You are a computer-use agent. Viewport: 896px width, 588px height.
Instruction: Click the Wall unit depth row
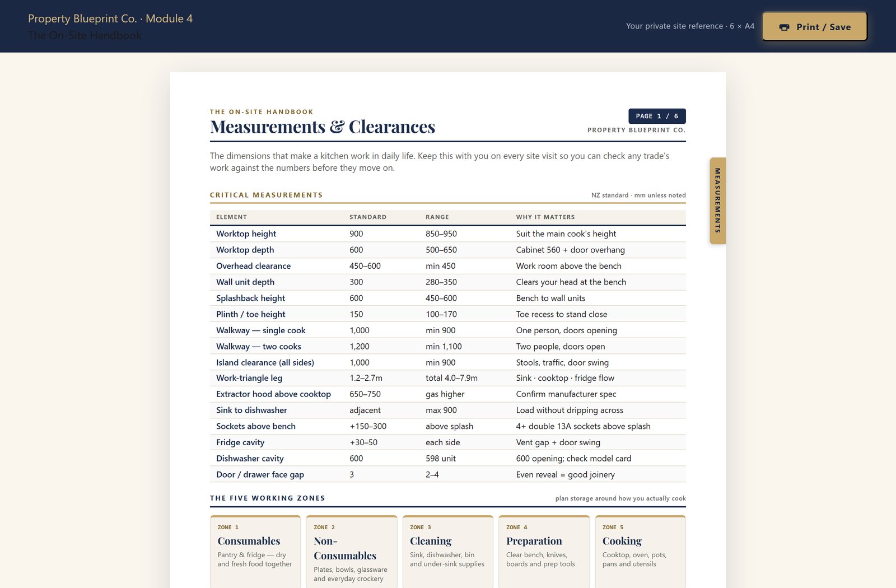tap(448, 282)
